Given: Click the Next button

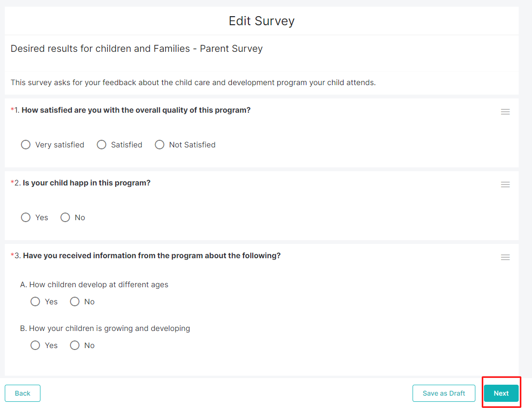Looking at the screenshot, I should [501, 393].
